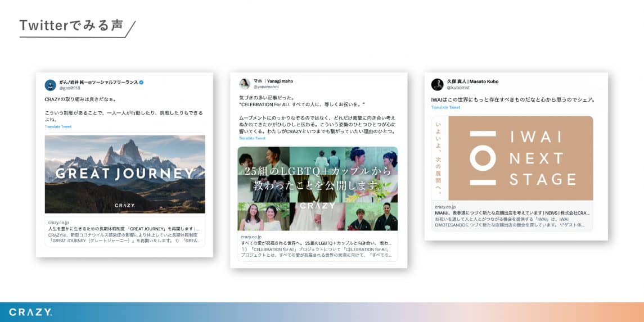Image resolution: width=644 pixels, height=322 pixels.
Task: Click crazy.co.jp domain under GREAT JOURNEY card
Action: click(58, 223)
